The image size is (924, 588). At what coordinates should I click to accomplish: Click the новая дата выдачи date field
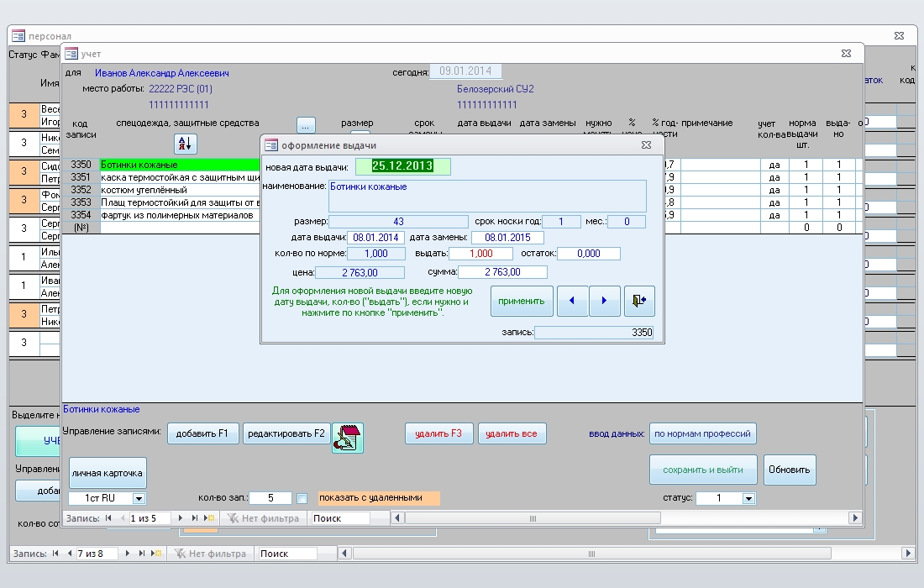(x=402, y=166)
